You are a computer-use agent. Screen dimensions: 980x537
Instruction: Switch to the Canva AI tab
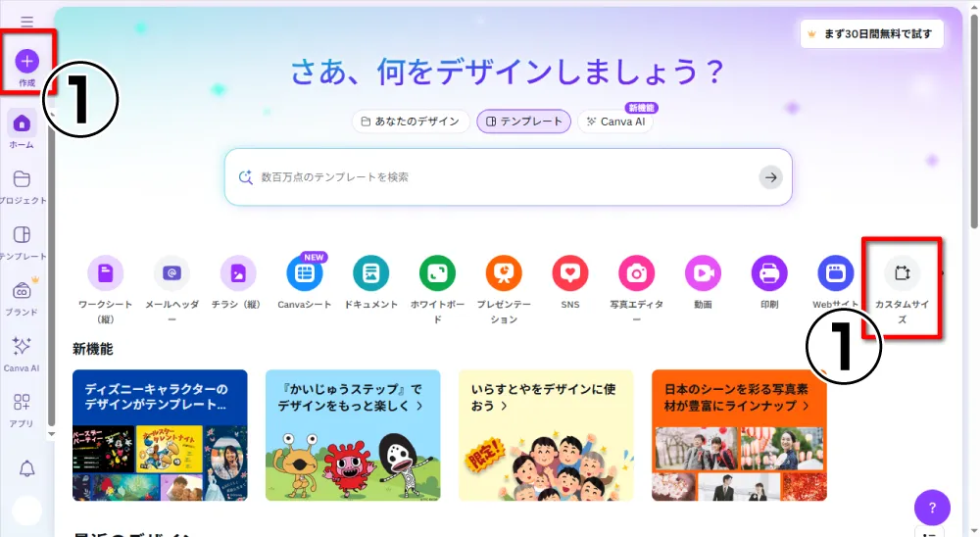[x=615, y=122]
